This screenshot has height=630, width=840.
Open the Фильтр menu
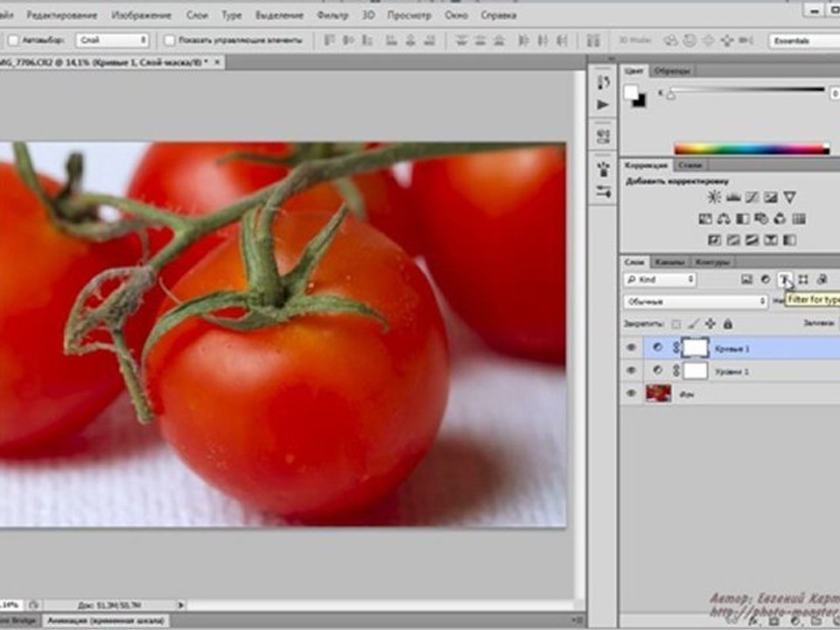pos(332,16)
